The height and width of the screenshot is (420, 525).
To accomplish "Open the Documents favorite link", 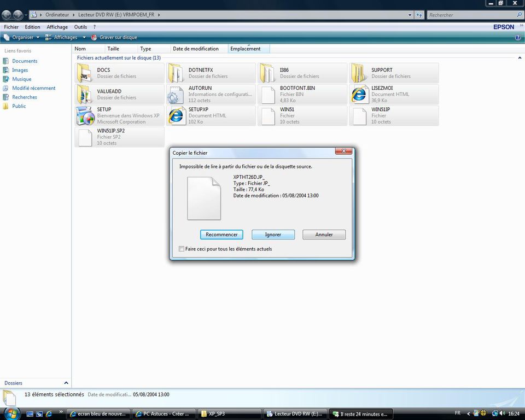I will coord(25,61).
